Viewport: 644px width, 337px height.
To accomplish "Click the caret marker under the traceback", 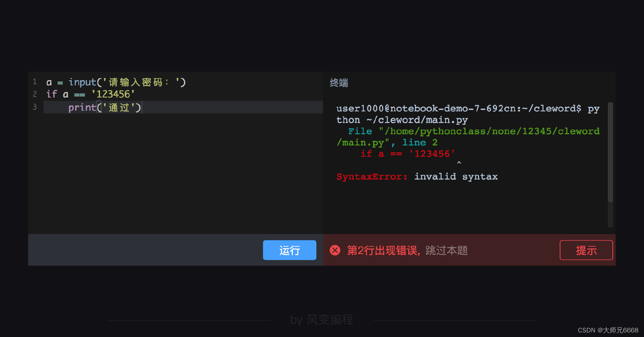I will pyautogui.click(x=459, y=163).
